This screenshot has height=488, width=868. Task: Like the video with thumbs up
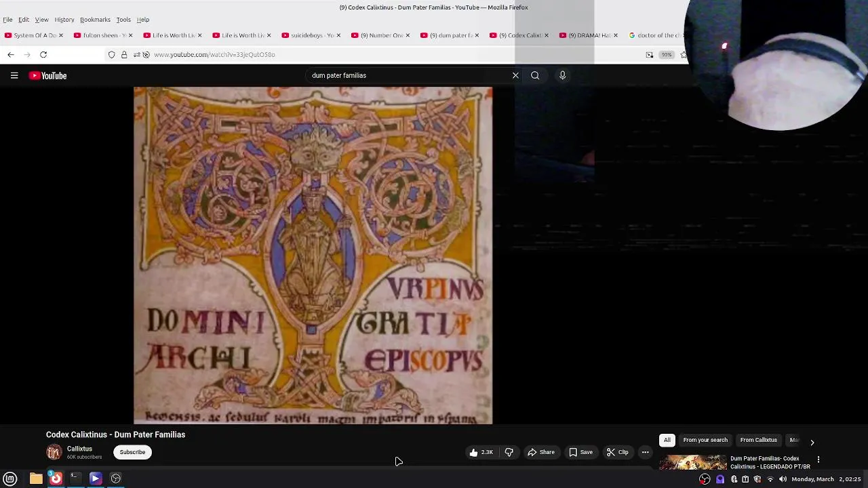pyautogui.click(x=481, y=452)
